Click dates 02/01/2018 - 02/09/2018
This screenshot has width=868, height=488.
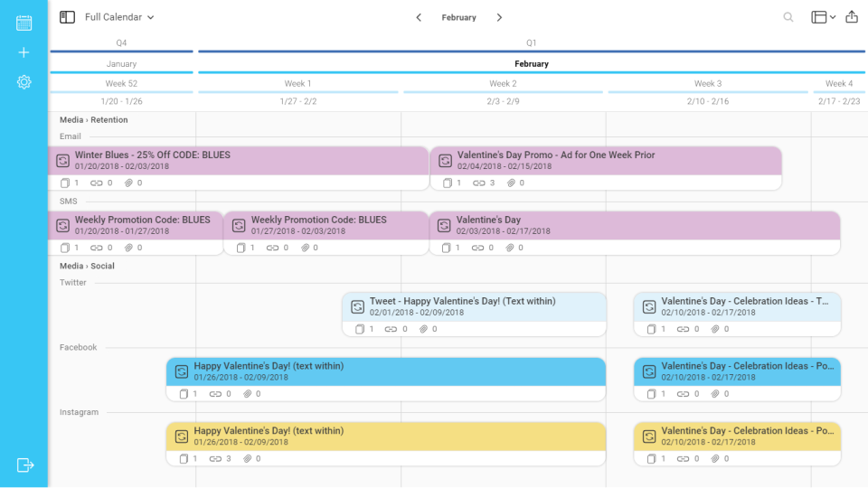pyautogui.click(x=417, y=312)
